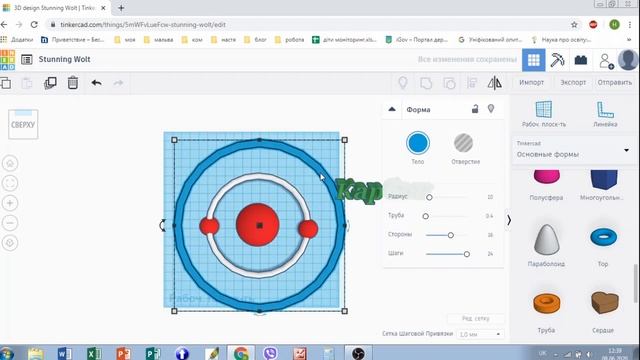Click the Copy tool icon
The width and height of the screenshot is (640, 360).
(6, 83)
